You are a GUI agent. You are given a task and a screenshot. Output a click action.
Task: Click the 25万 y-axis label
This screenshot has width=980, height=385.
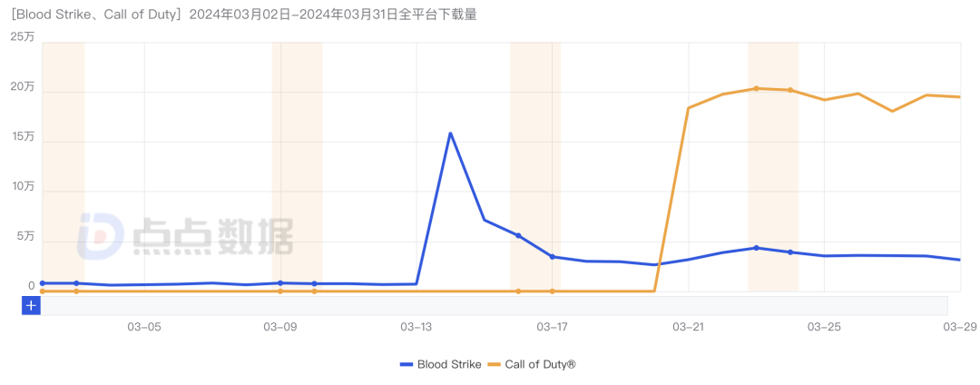pos(22,37)
